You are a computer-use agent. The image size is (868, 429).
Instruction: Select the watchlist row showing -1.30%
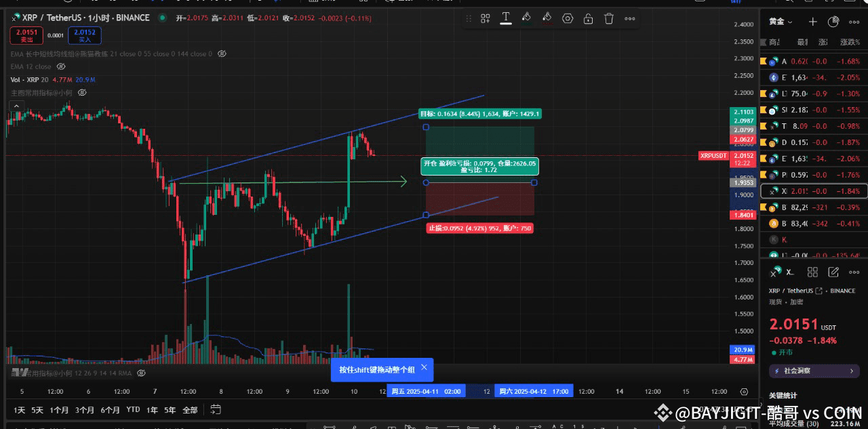(814, 94)
